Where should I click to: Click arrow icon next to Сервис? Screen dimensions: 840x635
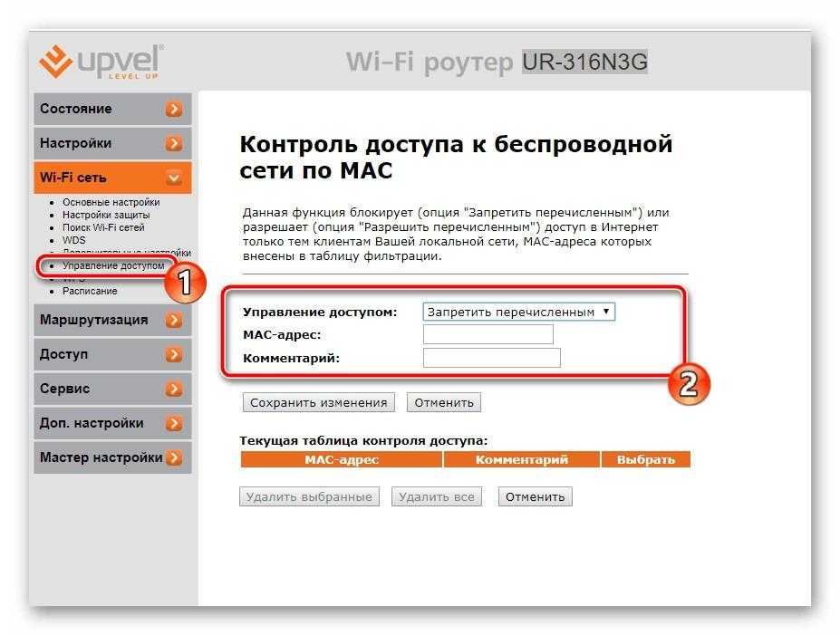click(x=174, y=390)
